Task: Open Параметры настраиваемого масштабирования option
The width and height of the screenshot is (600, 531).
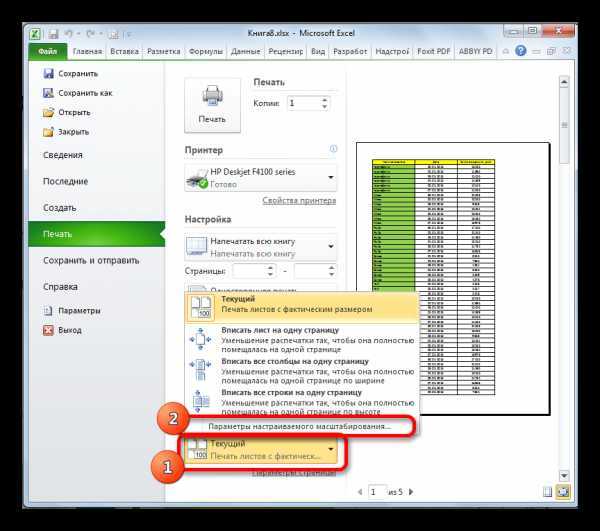Action: [x=300, y=426]
